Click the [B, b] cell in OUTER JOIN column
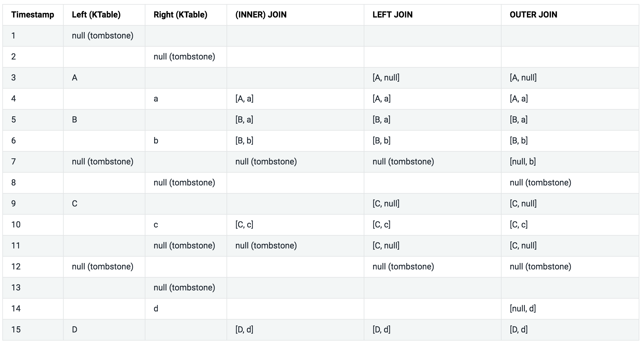 (518, 141)
